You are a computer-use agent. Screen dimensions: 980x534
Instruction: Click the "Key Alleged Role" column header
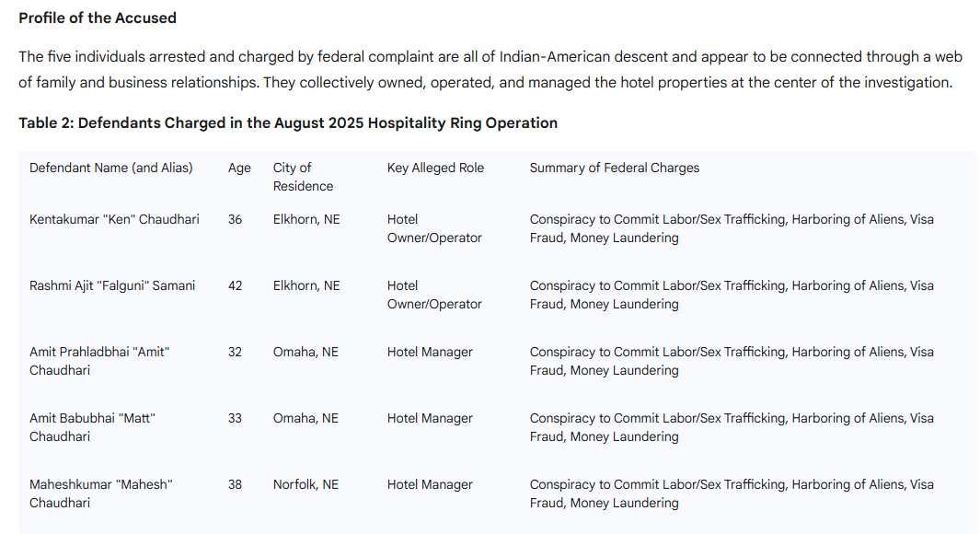[x=435, y=168]
